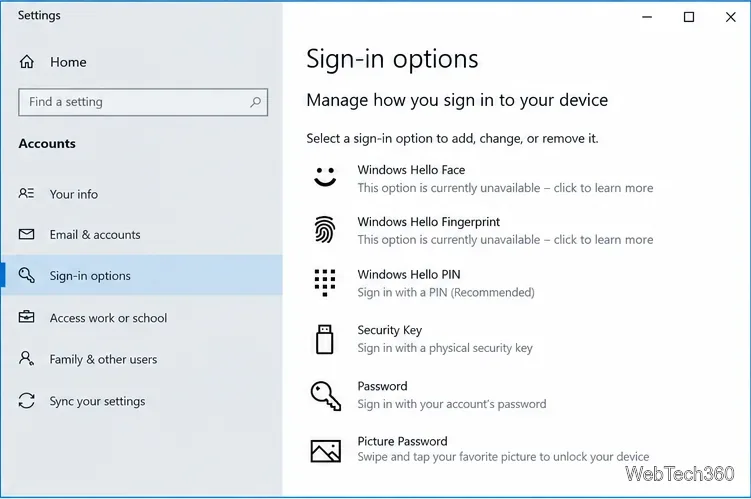Click the Family & other users person icon
The height and width of the screenshot is (499, 751).
tap(26, 359)
